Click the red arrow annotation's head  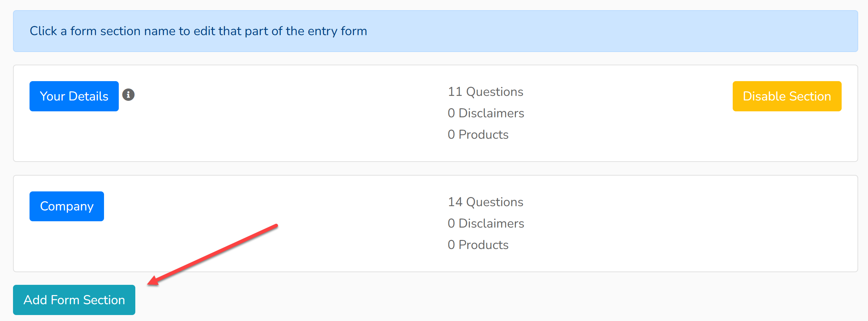[x=153, y=281]
